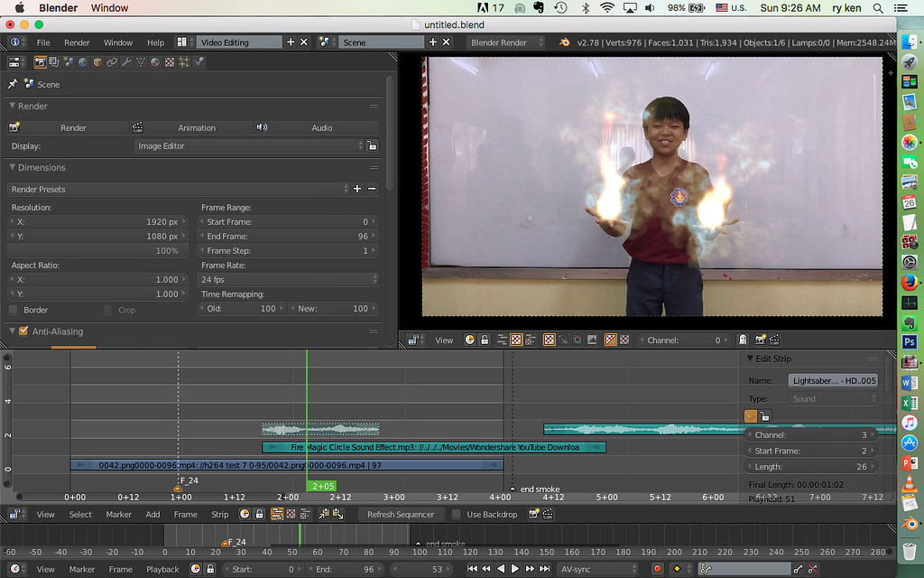The height and width of the screenshot is (578, 924).
Task: Click the ghost overlay icon in preview header
Action: coord(744,340)
